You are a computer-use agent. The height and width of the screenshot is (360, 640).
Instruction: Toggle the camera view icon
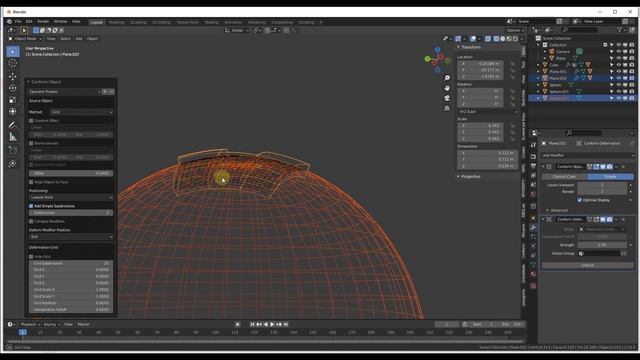447,98
